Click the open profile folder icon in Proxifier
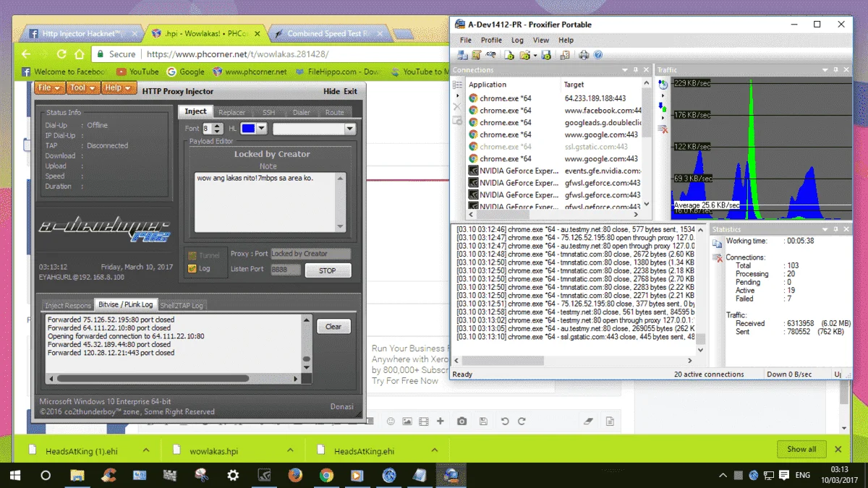The height and width of the screenshot is (488, 868). point(524,55)
